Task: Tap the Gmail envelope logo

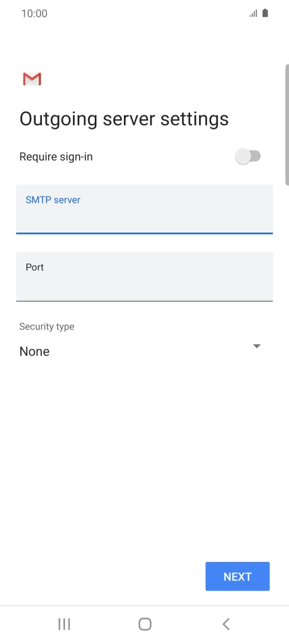Action: coord(32,79)
